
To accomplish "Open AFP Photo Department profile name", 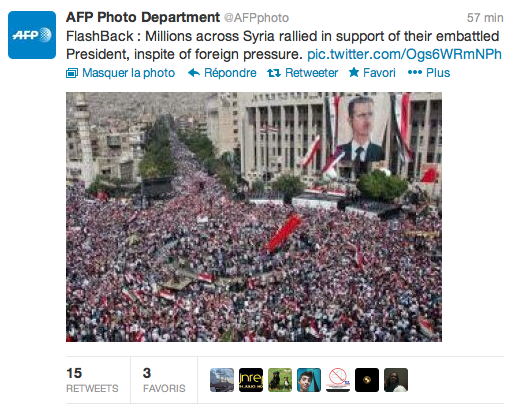I will [x=143, y=17].
